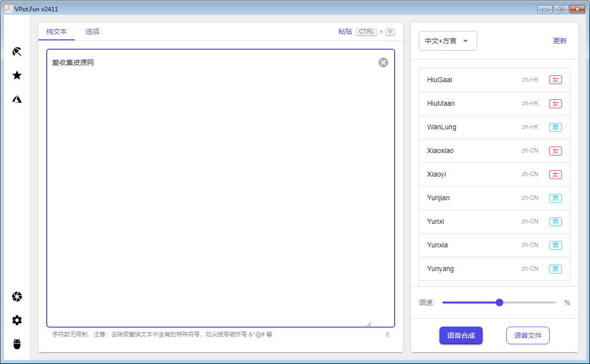
Task: Open the star favorites sidebar icon
Action: [17, 75]
